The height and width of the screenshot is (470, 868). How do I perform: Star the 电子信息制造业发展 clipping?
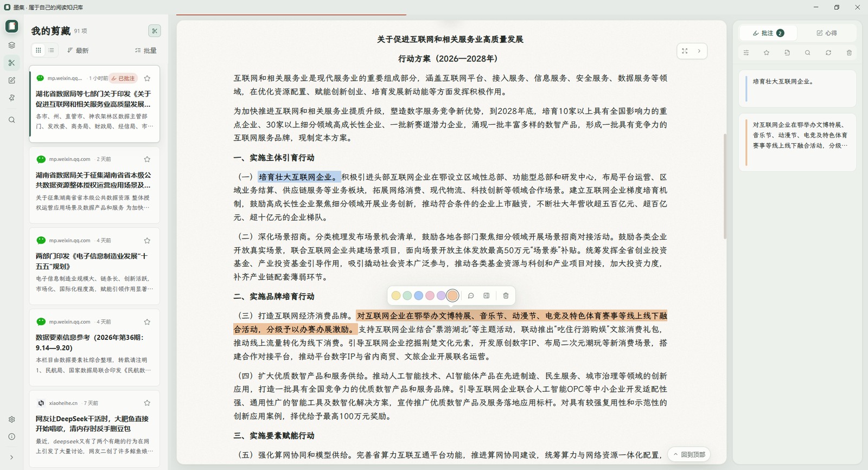click(x=147, y=241)
